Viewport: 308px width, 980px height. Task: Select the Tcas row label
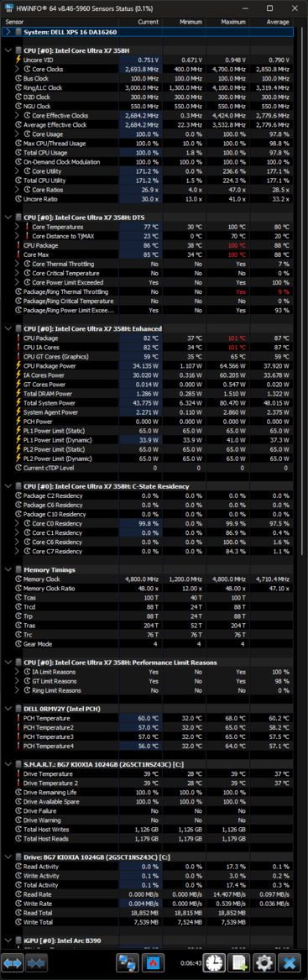tap(30, 598)
